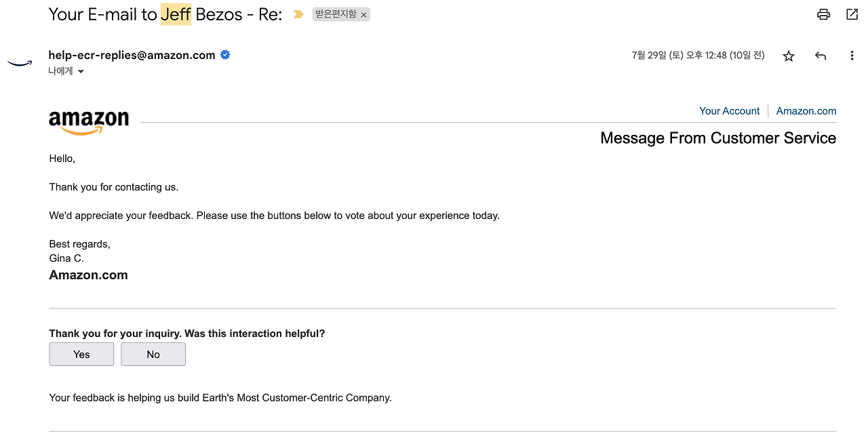Open the Your Account link

coord(730,111)
